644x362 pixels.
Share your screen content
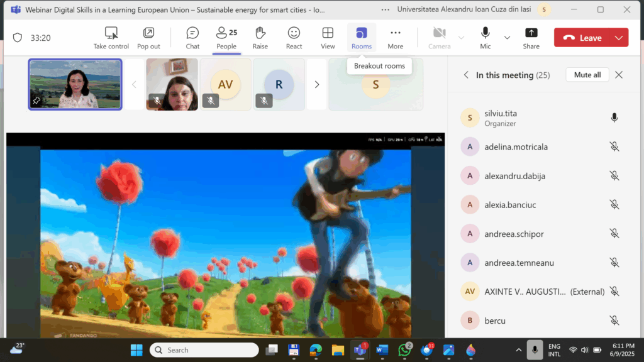(x=531, y=38)
